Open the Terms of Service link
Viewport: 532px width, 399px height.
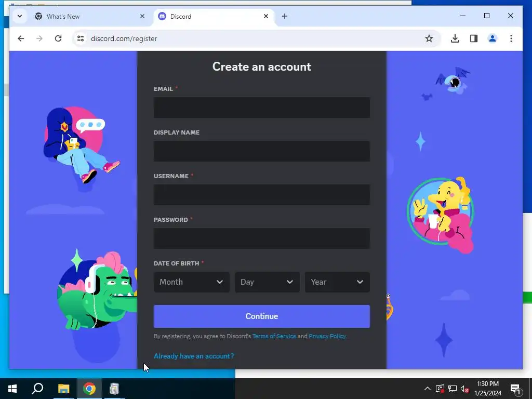pos(274,336)
